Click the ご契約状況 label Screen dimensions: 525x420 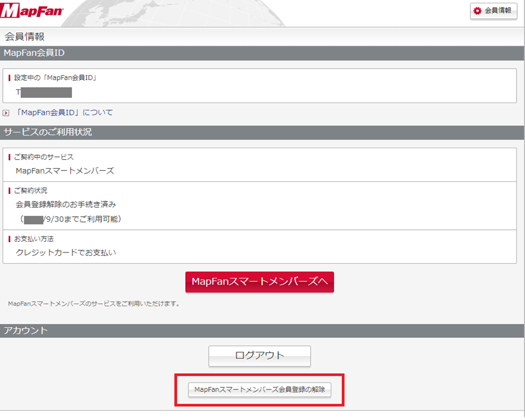31,190
